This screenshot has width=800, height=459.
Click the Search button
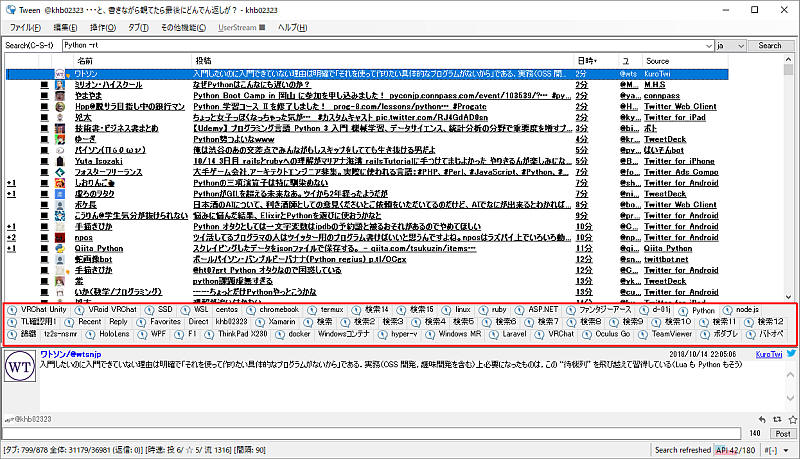pyautogui.click(x=770, y=46)
